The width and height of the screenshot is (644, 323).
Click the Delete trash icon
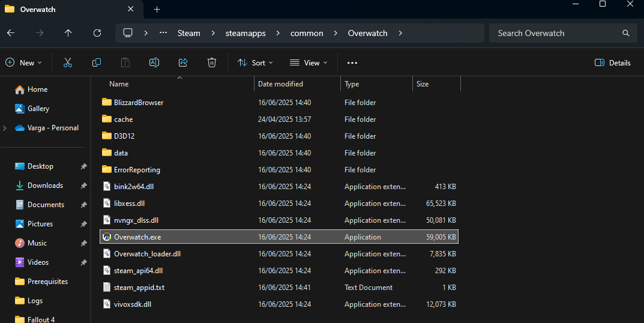click(x=211, y=62)
